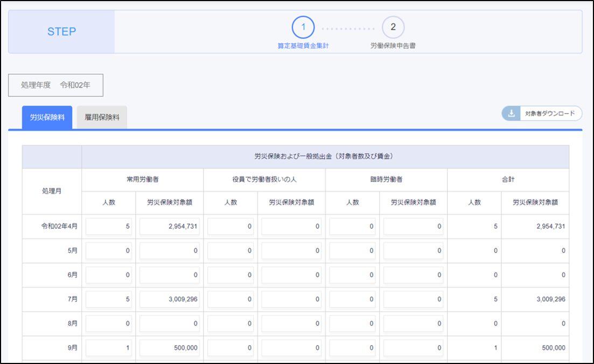Click 常用労働者 amount field showing 500,000
The image size is (594, 364).
(x=170, y=348)
